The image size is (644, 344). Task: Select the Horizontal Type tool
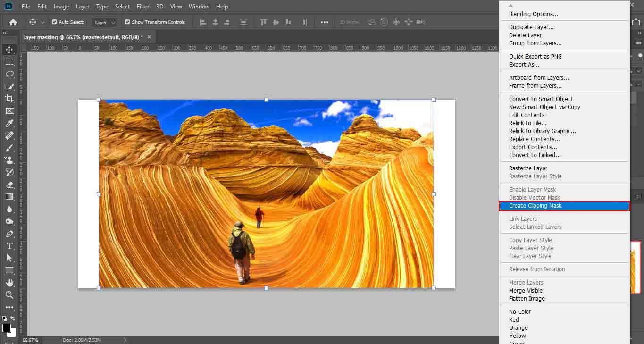[x=9, y=246]
